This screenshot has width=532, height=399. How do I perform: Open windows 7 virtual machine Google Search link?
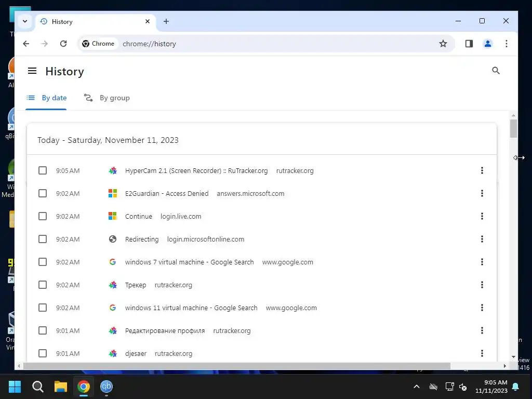tap(189, 262)
